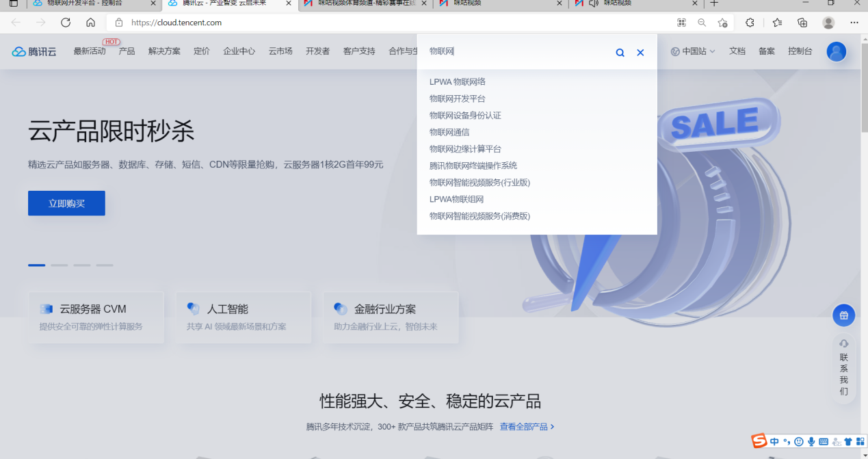
Task: Open the 解决方案 menu
Action: coord(164,51)
